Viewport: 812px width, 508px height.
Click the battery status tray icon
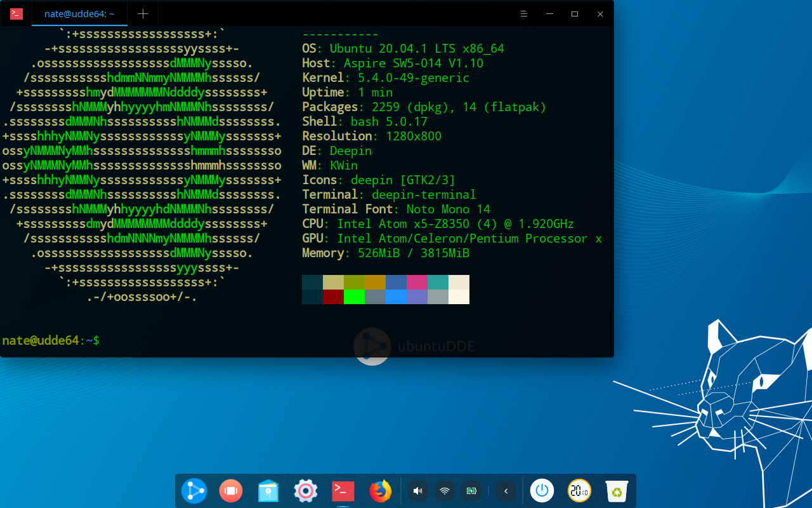click(x=472, y=491)
